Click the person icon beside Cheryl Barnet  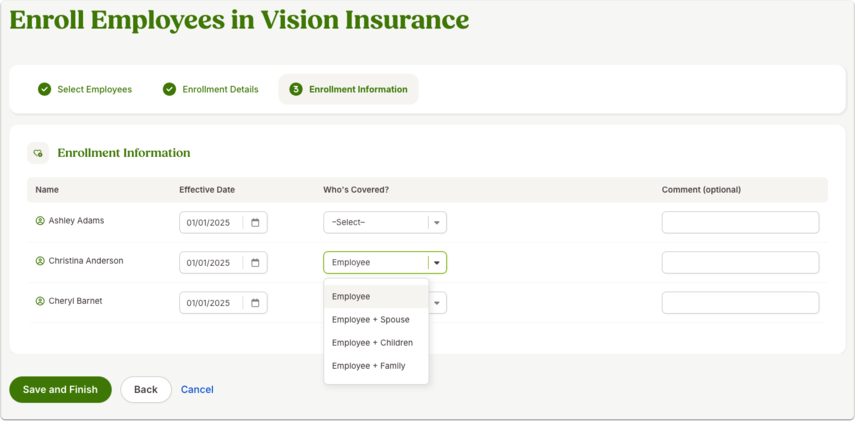(x=40, y=301)
